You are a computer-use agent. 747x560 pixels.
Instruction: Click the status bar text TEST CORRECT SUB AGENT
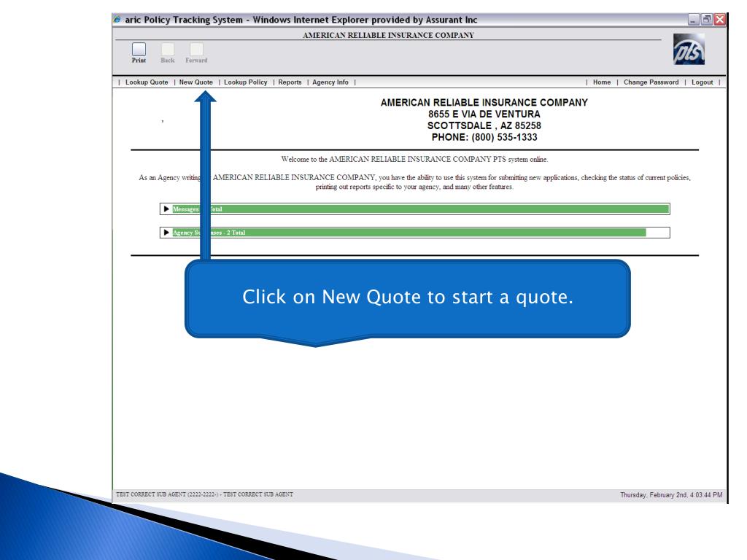tap(204, 495)
